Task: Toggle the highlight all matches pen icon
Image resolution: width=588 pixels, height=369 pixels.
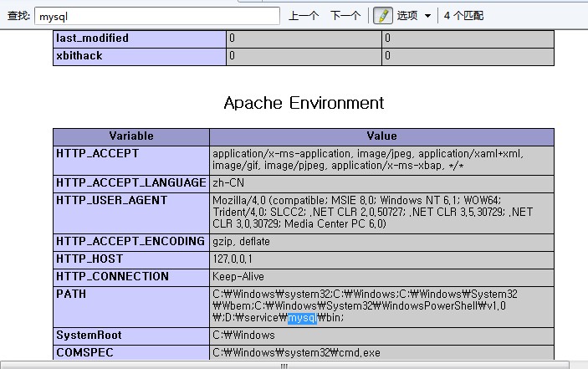Action: click(382, 16)
